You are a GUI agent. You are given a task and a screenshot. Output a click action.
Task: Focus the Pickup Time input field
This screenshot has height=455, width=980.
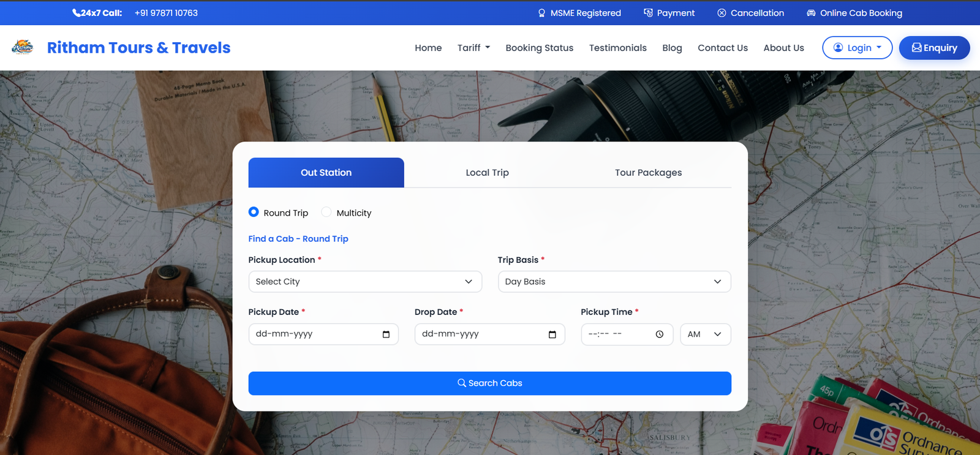[x=627, y=334]
